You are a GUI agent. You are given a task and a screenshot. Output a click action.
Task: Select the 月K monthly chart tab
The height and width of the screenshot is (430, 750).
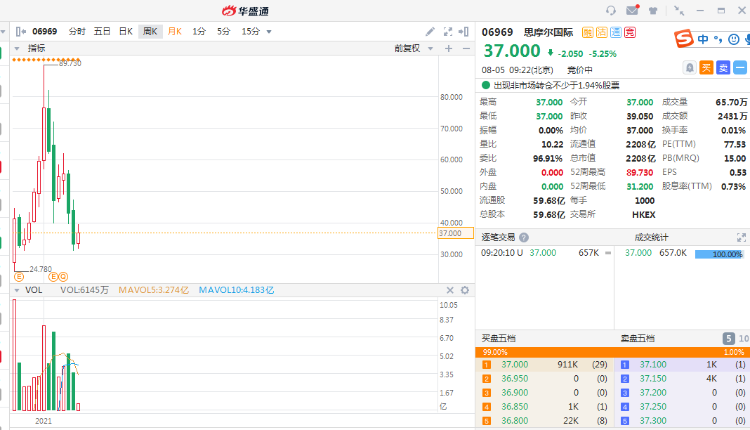point(175,31)
